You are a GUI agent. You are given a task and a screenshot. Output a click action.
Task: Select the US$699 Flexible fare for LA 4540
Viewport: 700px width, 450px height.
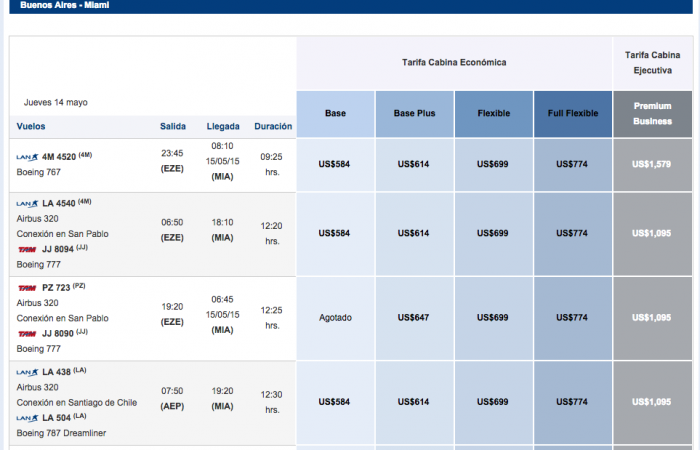tap(494, 233)
